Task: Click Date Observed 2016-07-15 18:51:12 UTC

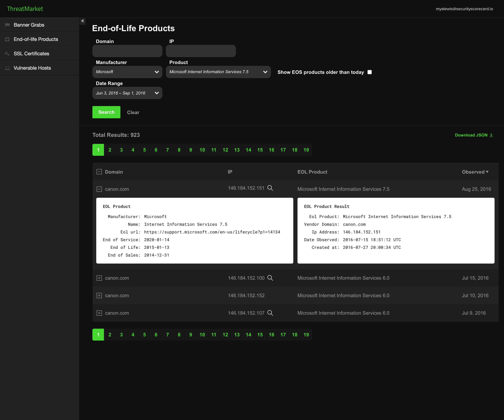Action: click(372, 240)
